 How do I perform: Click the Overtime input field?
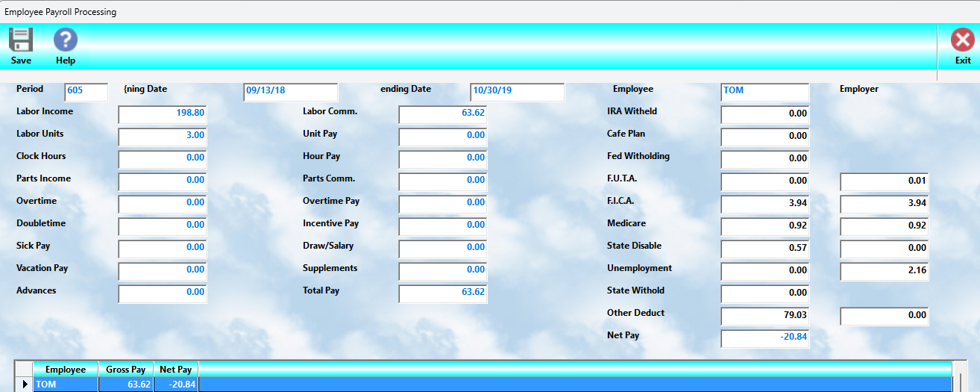pyautogui.click(x=163, y=204)
